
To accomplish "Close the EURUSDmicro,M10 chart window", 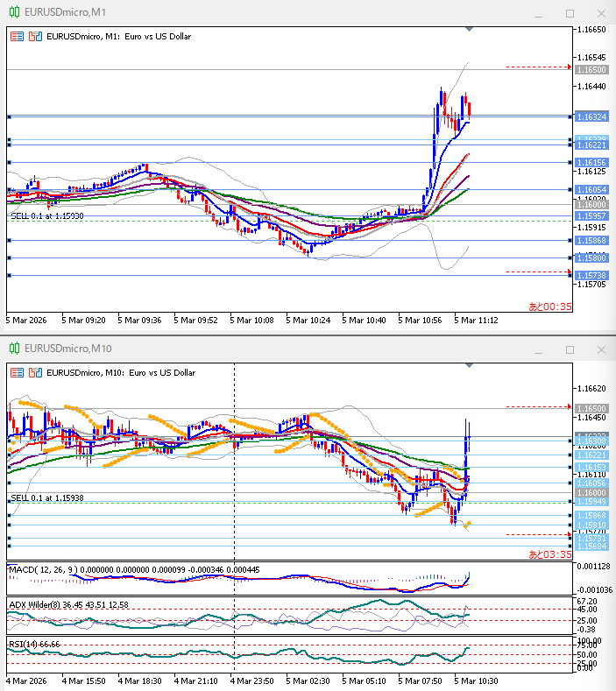I will [599, 349].
